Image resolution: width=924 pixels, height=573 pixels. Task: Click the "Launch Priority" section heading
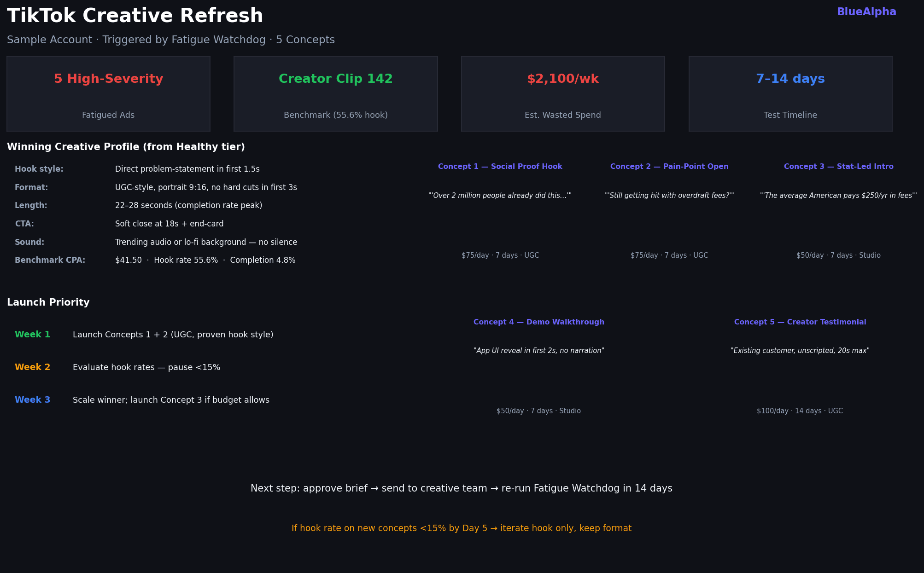coord(48,303)
